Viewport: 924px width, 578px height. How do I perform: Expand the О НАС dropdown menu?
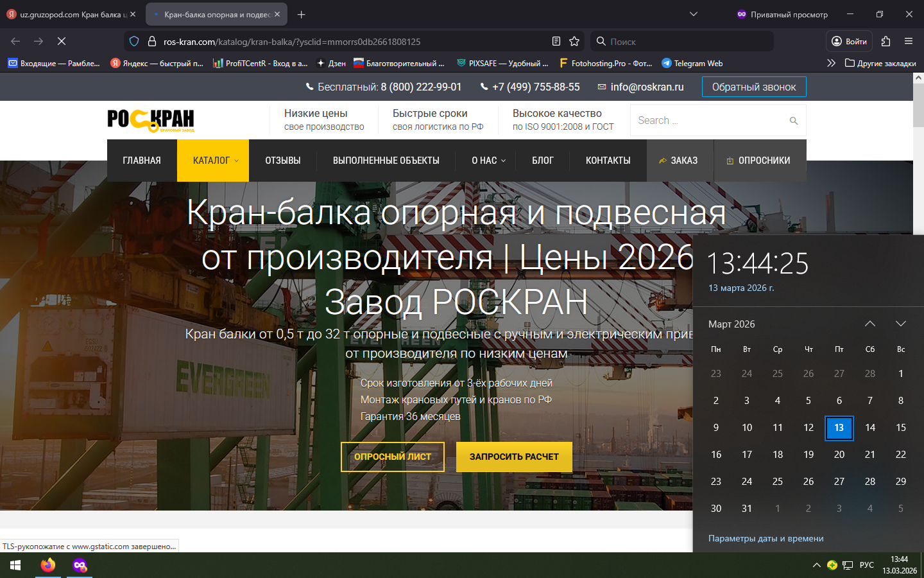click(x=488, y=161)
